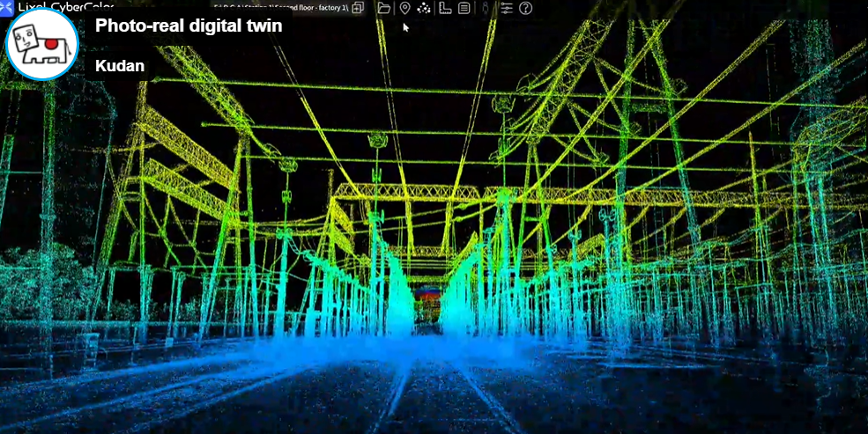The height and width of the screenshot is (434, 868).
Task: Select the point cloud scatter icon
Action: (424, 8)
